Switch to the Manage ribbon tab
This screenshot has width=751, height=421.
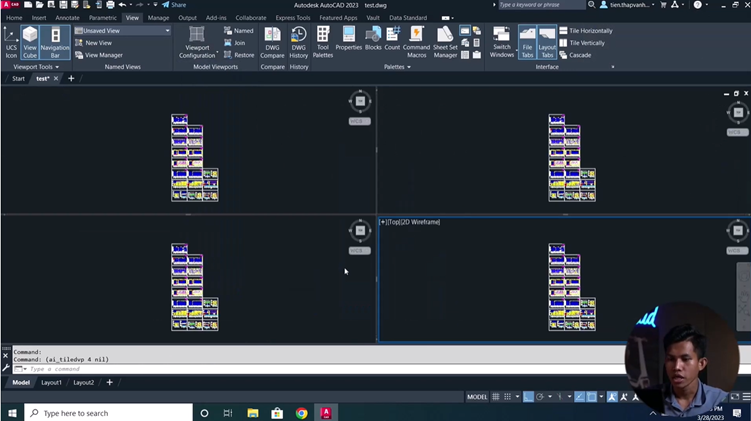pyautogui.click(x=158, y=18)
